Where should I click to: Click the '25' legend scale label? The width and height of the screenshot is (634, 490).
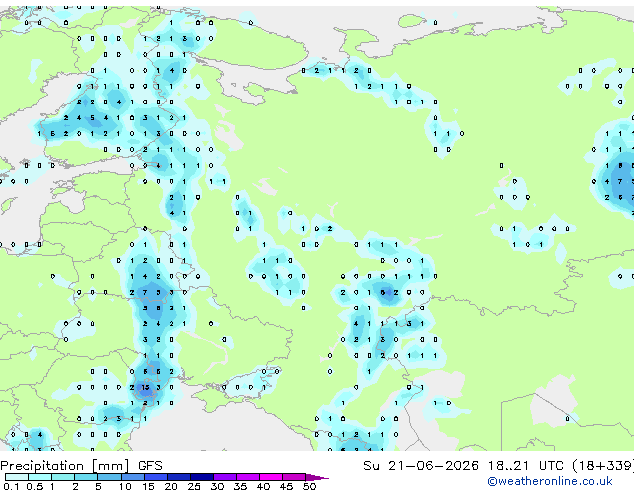[194, 486]
